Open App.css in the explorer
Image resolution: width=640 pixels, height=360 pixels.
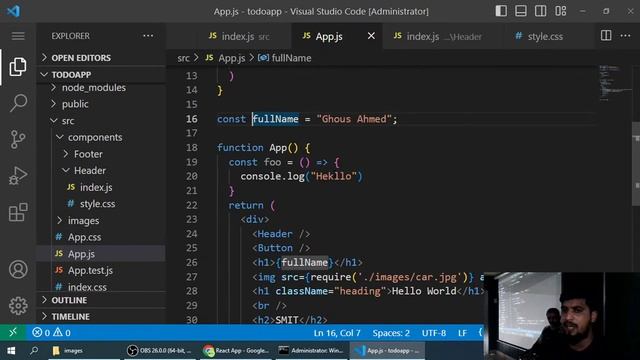tap(101, 237)
